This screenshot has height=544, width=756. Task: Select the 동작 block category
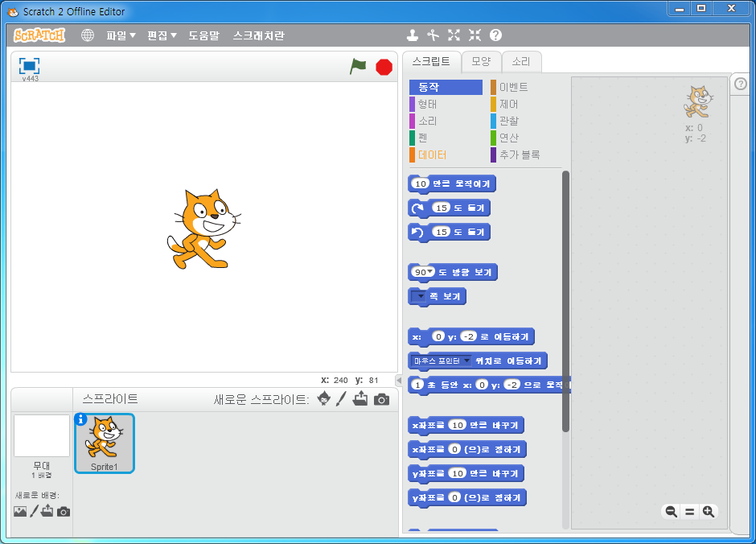click(446, 87)
